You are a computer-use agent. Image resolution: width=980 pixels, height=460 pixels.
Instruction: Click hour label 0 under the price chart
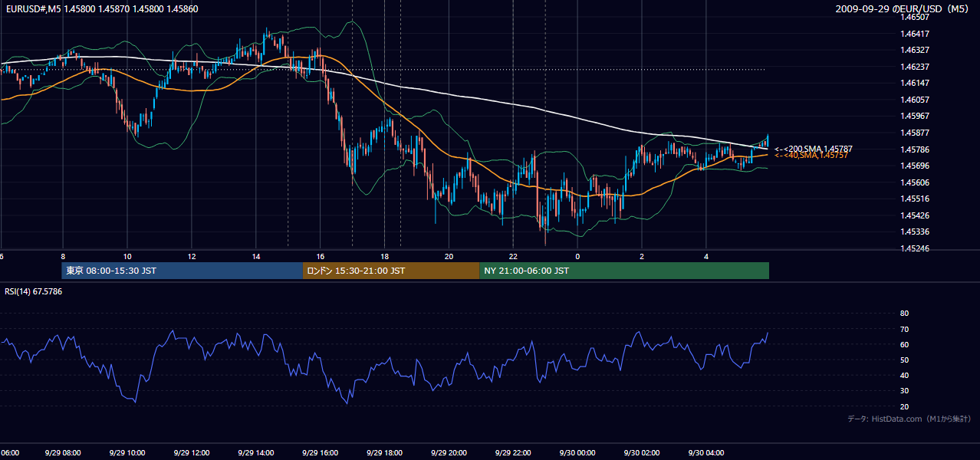point(577,256)
